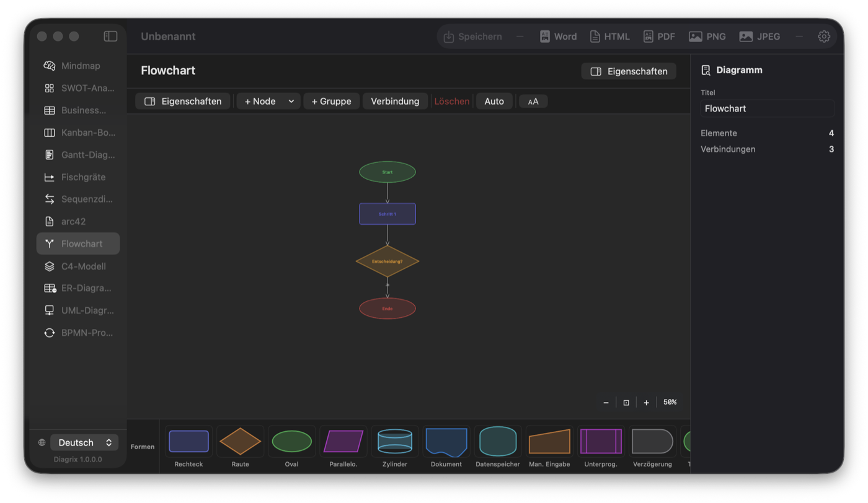Open the SWOT-Analyse diagram type

pyautogui.click(x=78, y=88)
